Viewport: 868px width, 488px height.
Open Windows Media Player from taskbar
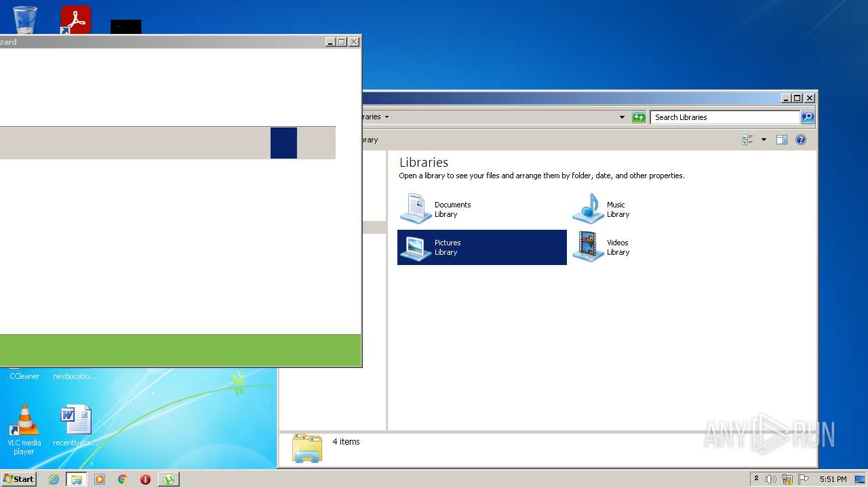(100, 479)
